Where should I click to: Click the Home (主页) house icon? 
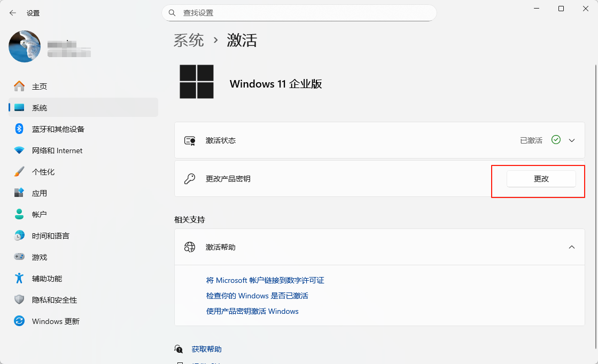[19, 86]
